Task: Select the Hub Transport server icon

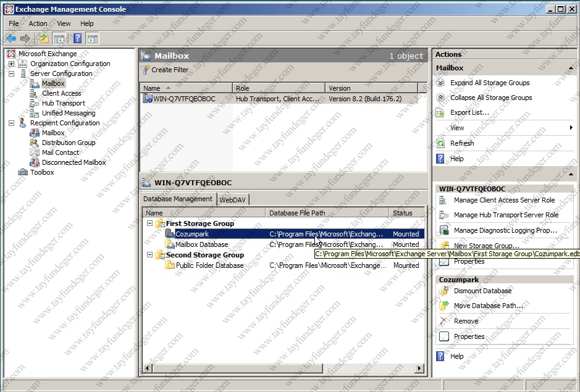Action: (35, 103)
